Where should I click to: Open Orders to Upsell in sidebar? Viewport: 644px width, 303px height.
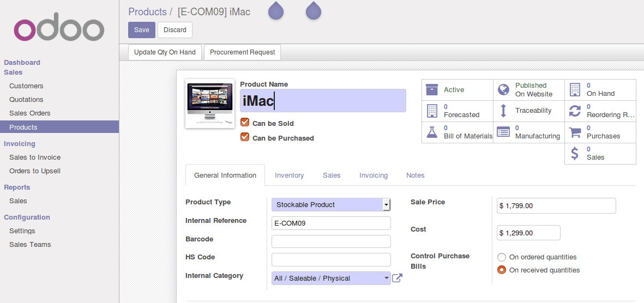pos(35,171)
